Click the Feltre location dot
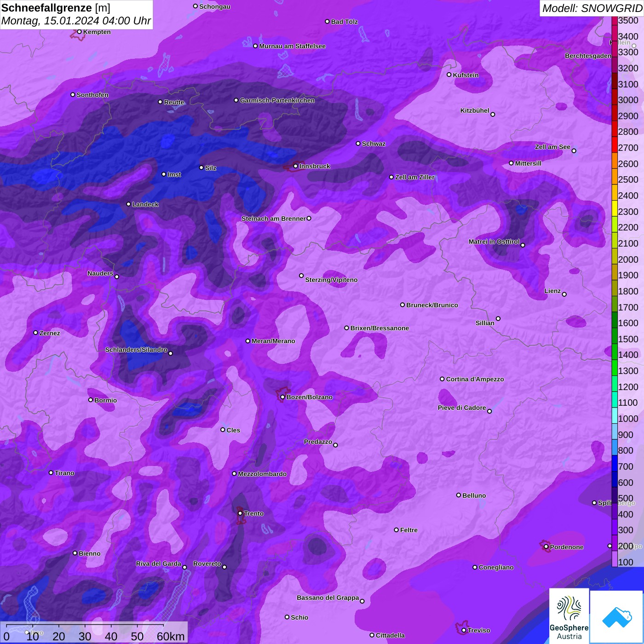The width and height of the screenshot is (644, 644). [x=397, y=530]
